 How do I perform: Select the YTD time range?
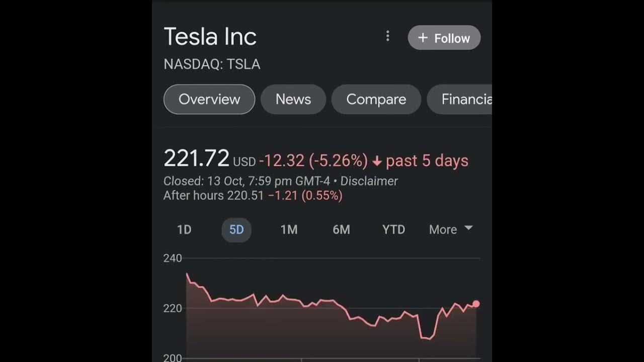pyautogui.click(x=393, y=230)
